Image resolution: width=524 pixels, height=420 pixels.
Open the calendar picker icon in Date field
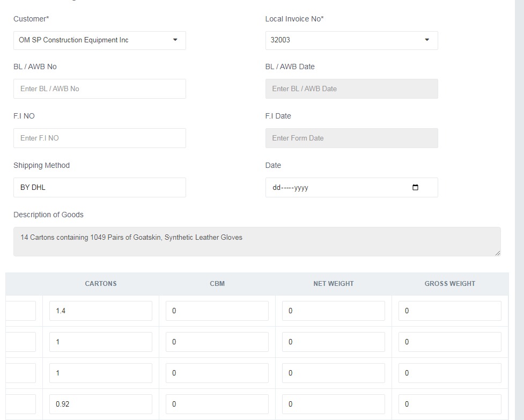pyautogui.click(x=415, y=188)
